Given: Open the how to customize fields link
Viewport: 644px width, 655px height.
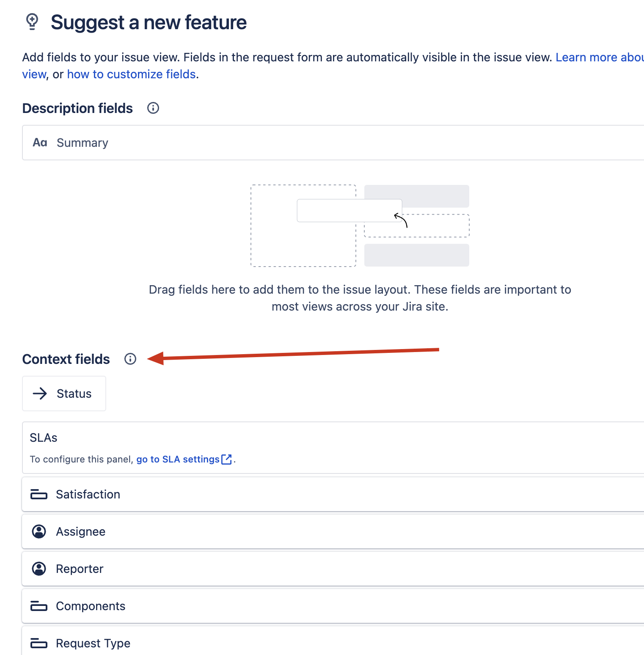Looking at the screenshot, I should [132, 74].
